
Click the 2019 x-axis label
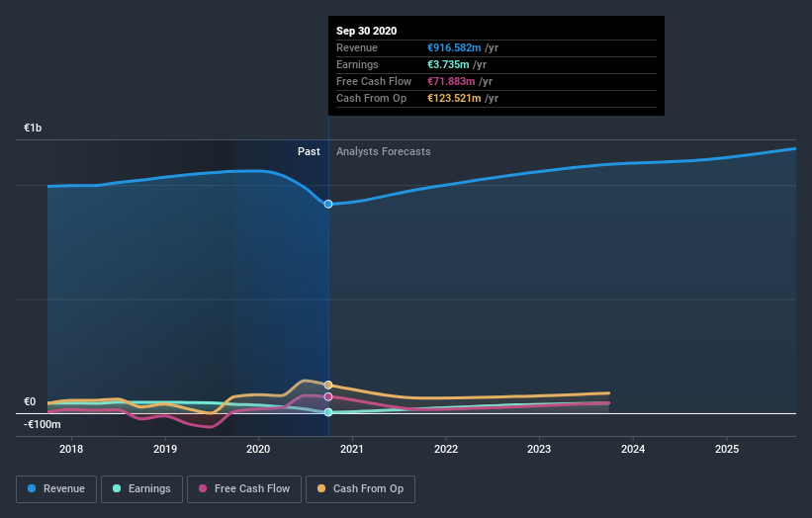pyautogui.click(x=165, y=449)
